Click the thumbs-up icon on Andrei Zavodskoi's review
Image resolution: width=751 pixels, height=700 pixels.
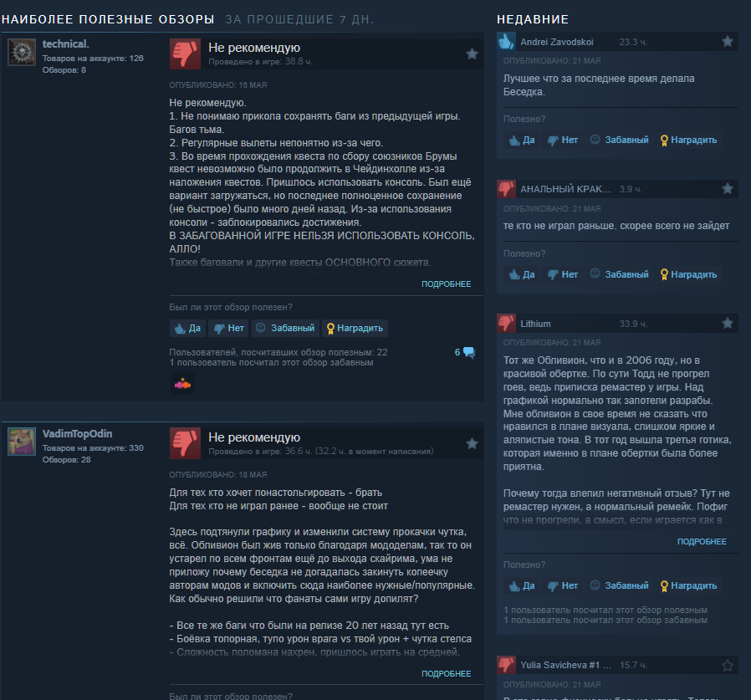pos(506,42)
